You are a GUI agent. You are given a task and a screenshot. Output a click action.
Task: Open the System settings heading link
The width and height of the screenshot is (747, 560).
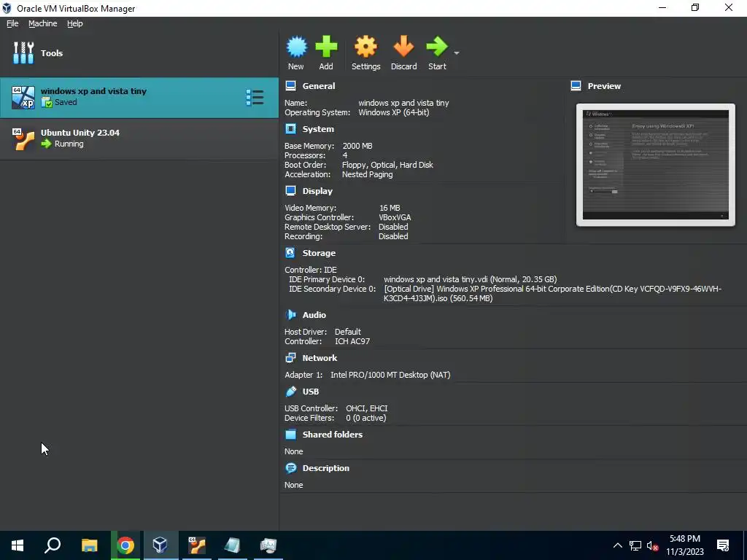(x=318, y=129)
